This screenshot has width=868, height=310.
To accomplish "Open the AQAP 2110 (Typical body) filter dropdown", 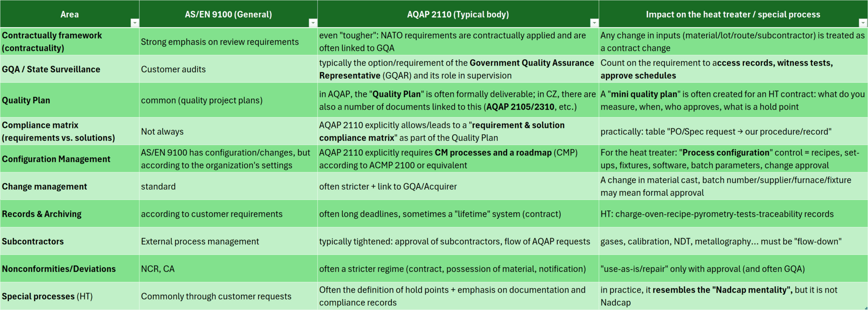I will pos(594,23).
